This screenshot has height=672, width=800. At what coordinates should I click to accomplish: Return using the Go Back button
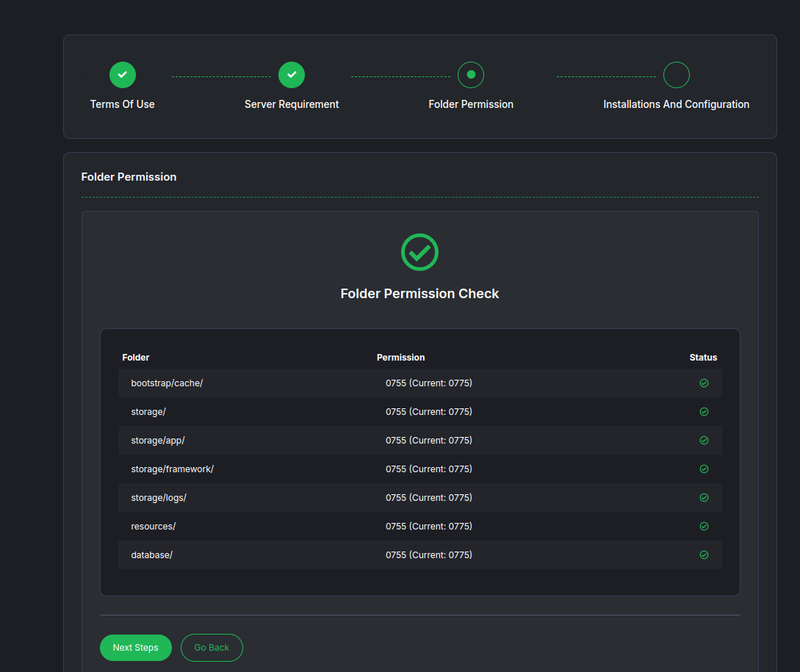[x=212, y=648]
